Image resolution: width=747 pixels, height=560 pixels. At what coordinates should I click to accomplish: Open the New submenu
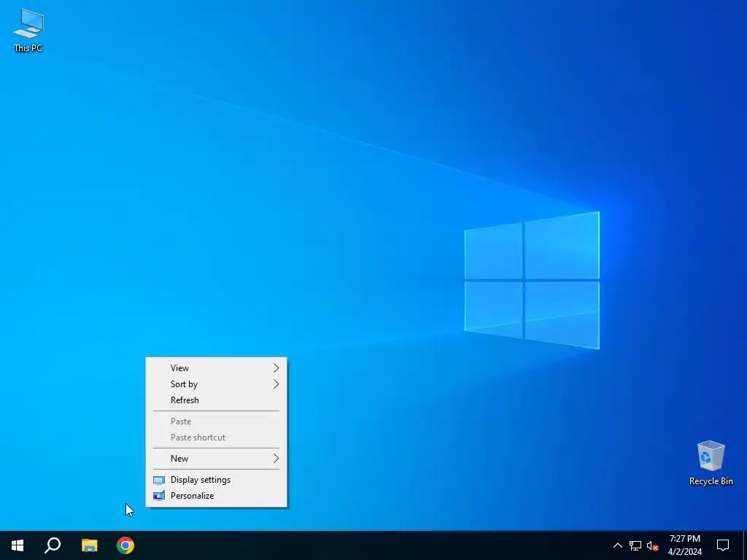point(216,459)
